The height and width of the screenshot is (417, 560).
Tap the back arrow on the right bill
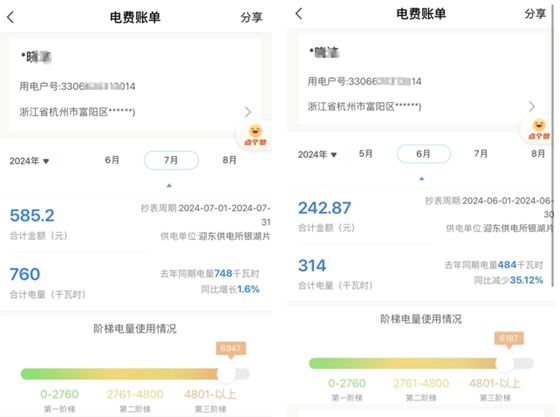299,14
